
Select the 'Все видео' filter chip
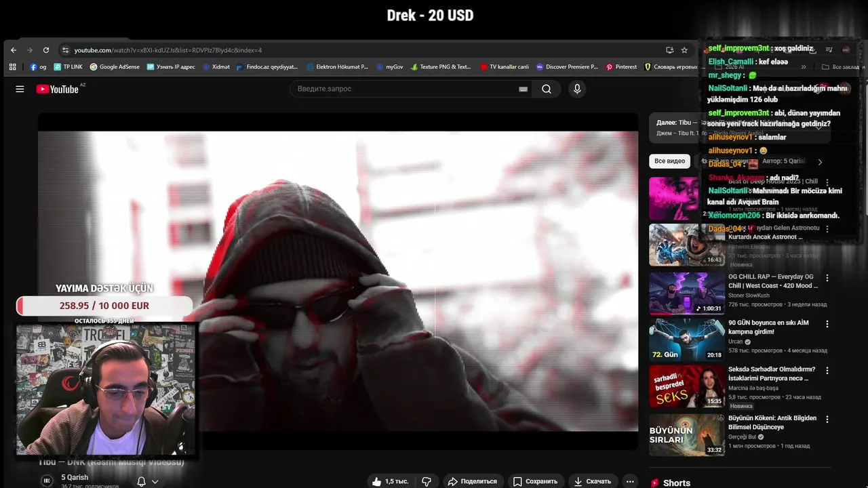(x=669, y=161)
